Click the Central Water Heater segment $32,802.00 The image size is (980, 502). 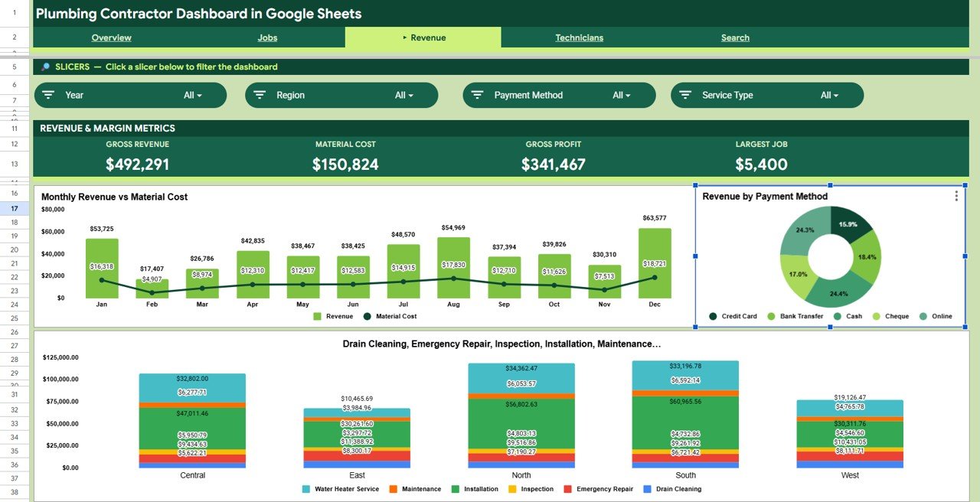(192, 388)
